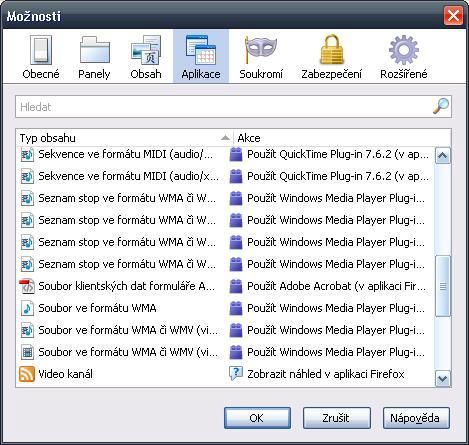
Task: Click the Soukromí mask icon
Action: pos(261,50)
